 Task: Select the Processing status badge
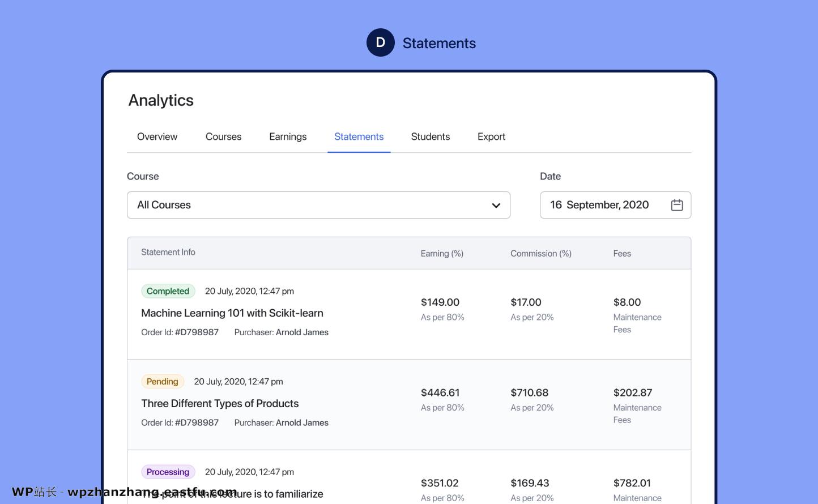(168, 472)
